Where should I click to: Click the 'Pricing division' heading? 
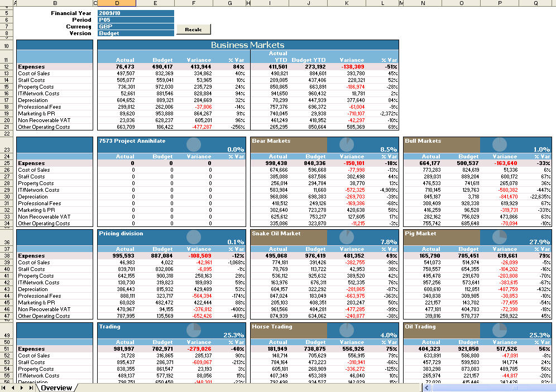[121, 233]
